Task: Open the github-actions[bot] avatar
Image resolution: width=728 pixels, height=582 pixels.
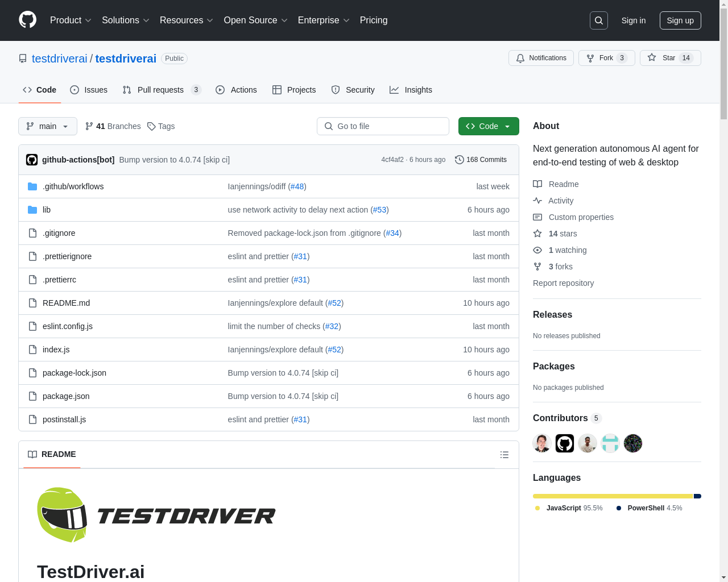Action: [x=32, y=160]
